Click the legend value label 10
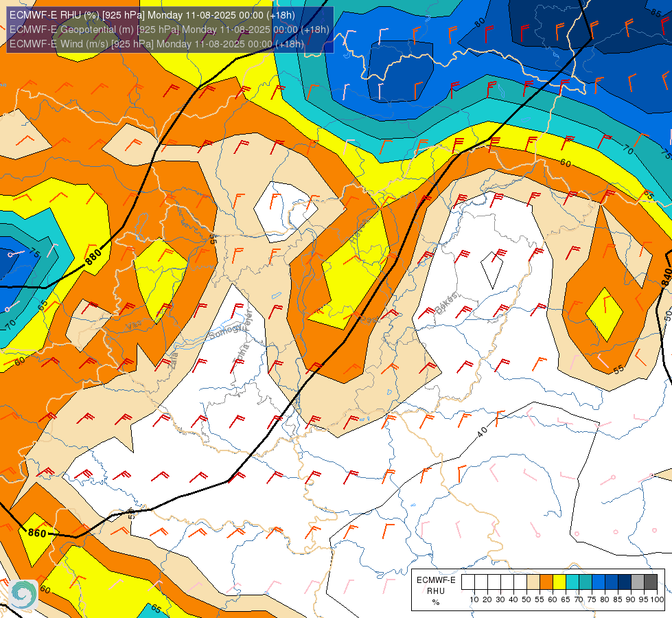672x618 pixels. click(474, 599)
